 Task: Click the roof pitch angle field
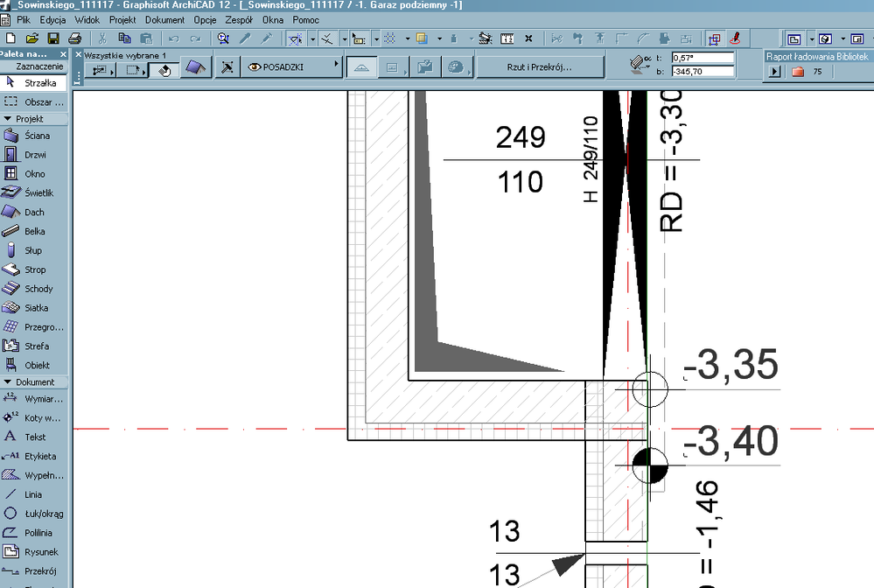pyautogui.click(x=703, y=58)
